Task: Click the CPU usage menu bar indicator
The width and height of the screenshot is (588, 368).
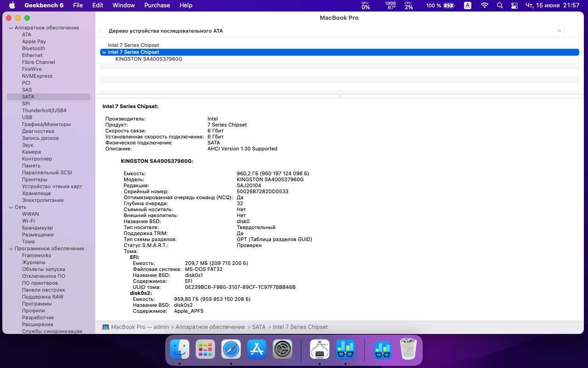Action: coord(408,6)
